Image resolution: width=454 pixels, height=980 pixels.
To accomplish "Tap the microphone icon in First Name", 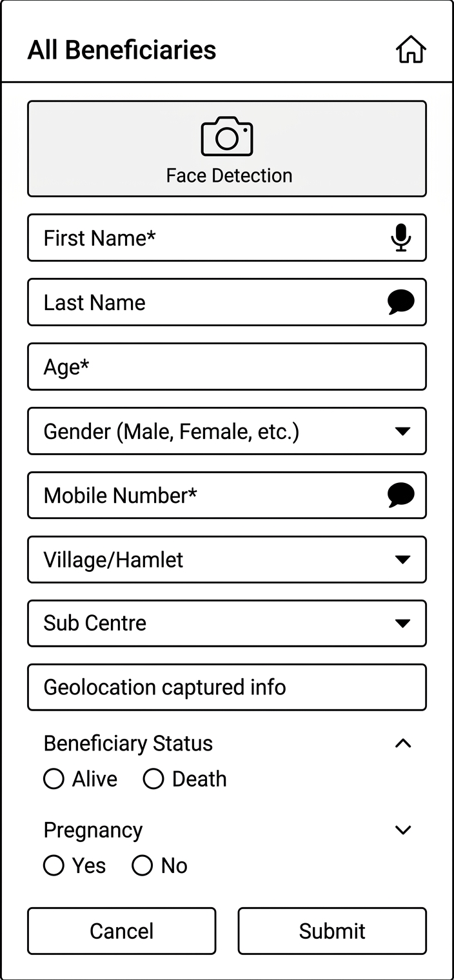I will point(401,238).
